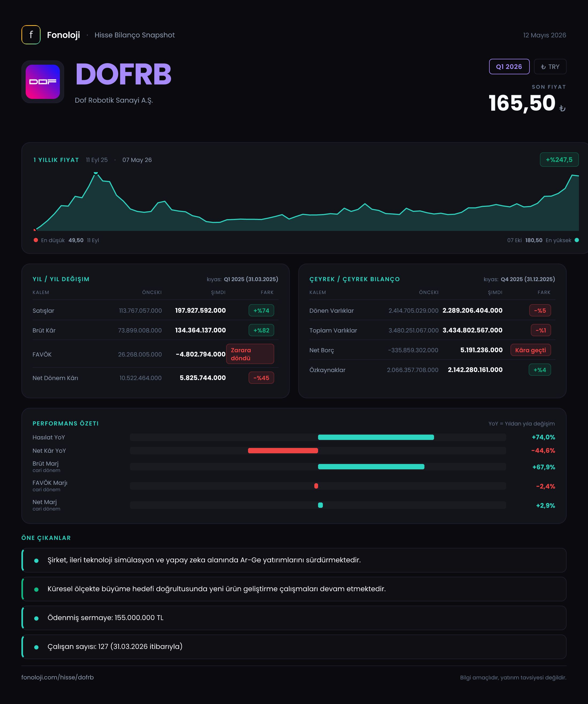Click Brüt Kâr current value 134.364.137.000

(x=200, y=330)
